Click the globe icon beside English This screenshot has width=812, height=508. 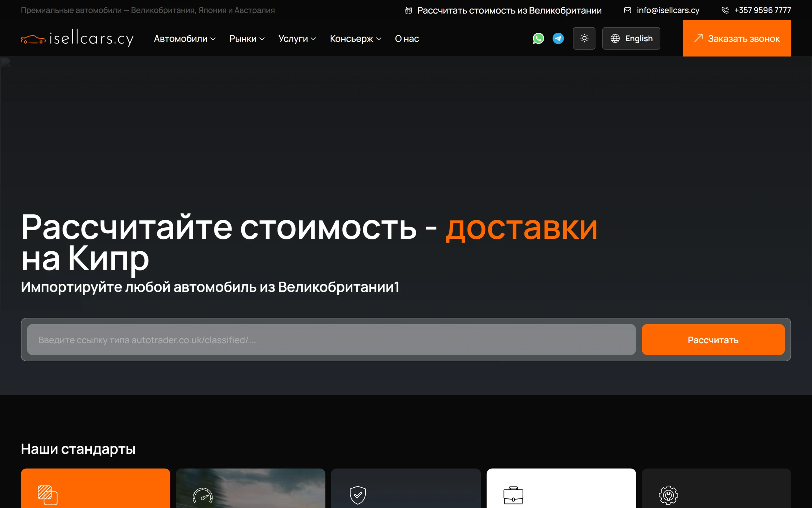click(615, 38)
